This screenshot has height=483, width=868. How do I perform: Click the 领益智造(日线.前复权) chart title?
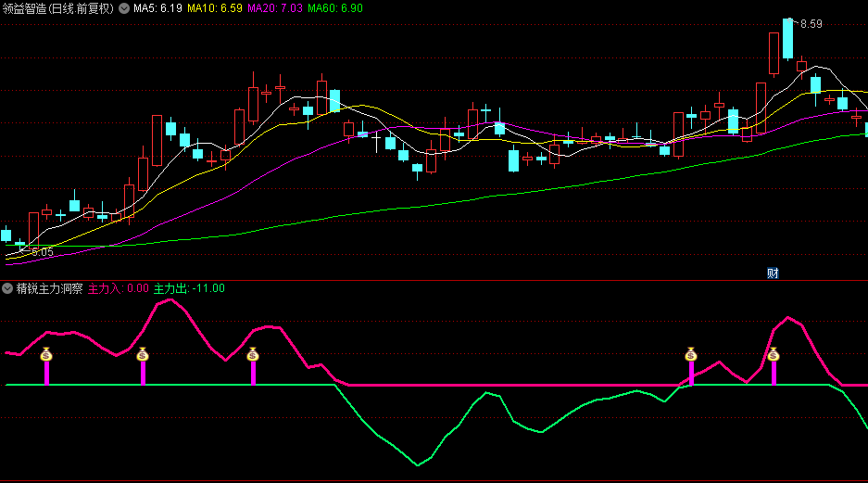click(x=57, y=8)
